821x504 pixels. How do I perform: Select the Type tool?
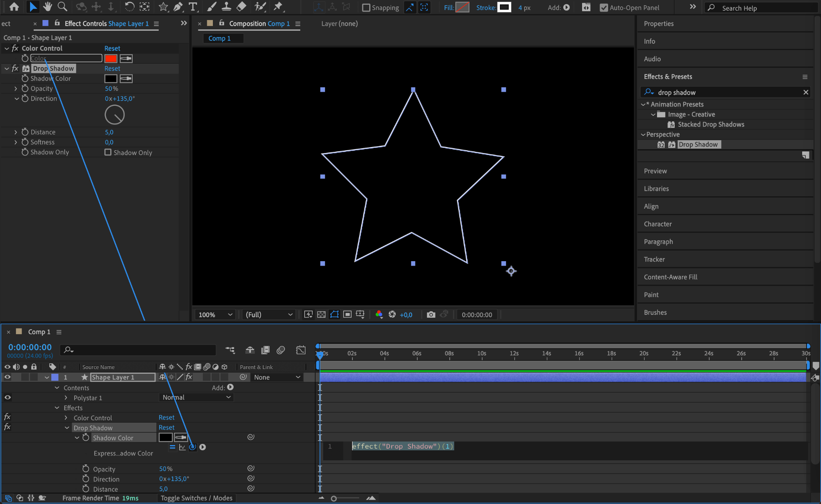[x=193, y=7]
